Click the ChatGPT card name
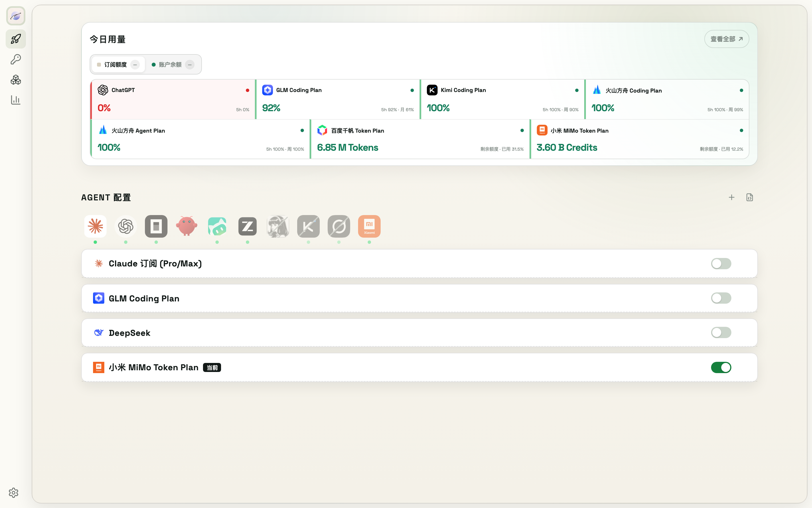The width and height of the screenshot is (812, 508). pos(123,90)
